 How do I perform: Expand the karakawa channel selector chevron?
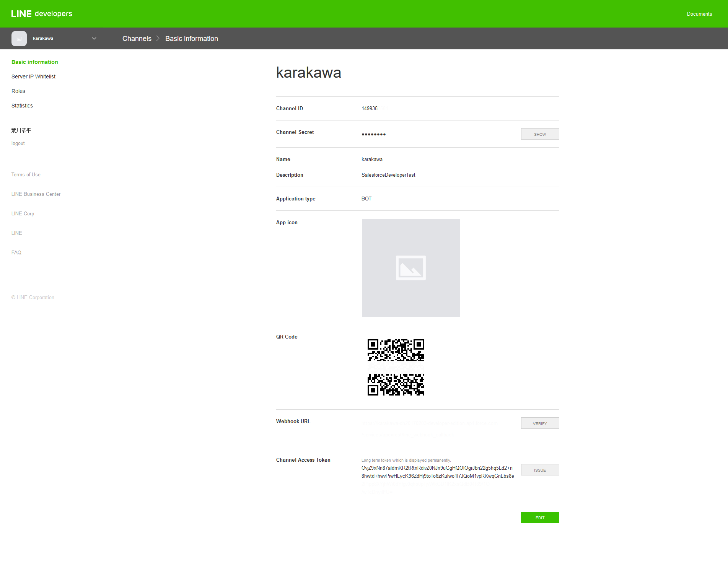pos(94,38)
